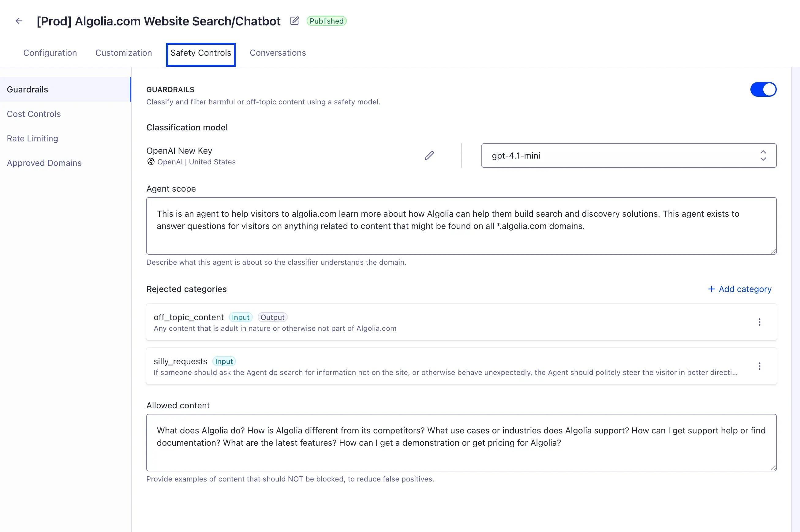
Task: Open Rate Limiting in the sidebar
Action: click(32, 138)
